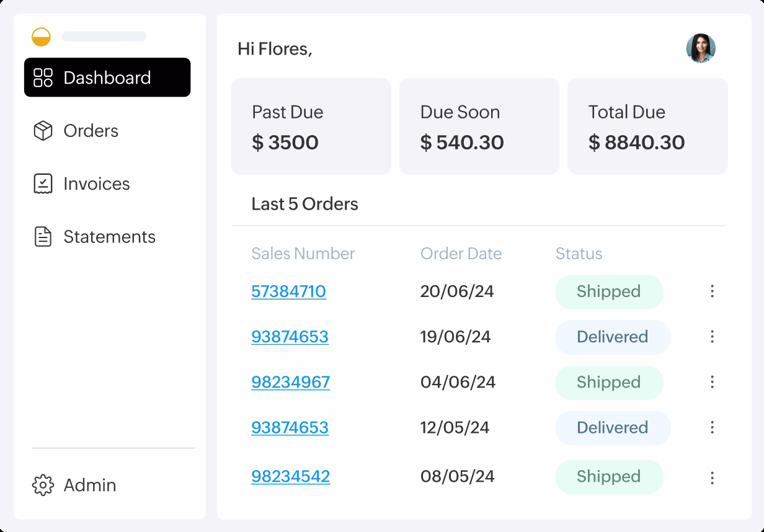Click the Invoices receipt icon

pyautogui.click(x=43, y=184)
